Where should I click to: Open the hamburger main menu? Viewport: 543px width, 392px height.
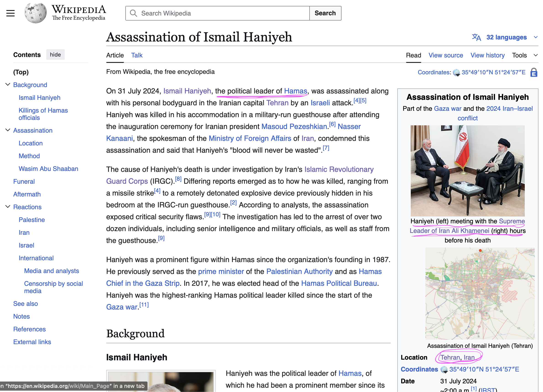point(10,13)
